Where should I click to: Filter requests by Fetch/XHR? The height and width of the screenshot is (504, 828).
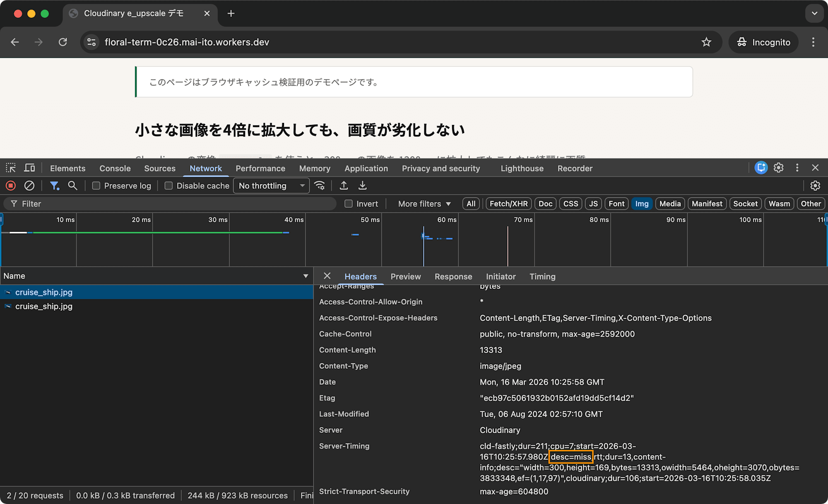(x=508, y=204)
